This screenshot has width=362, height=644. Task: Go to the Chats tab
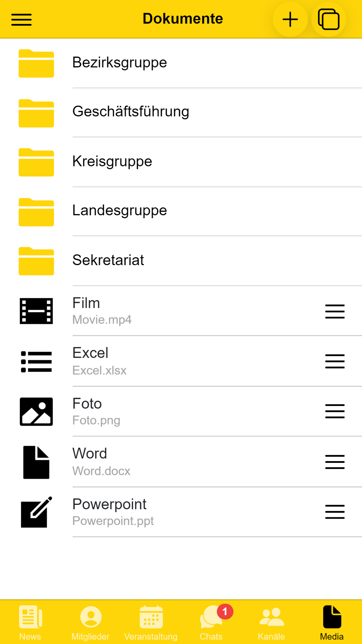[x=211, y=622]
